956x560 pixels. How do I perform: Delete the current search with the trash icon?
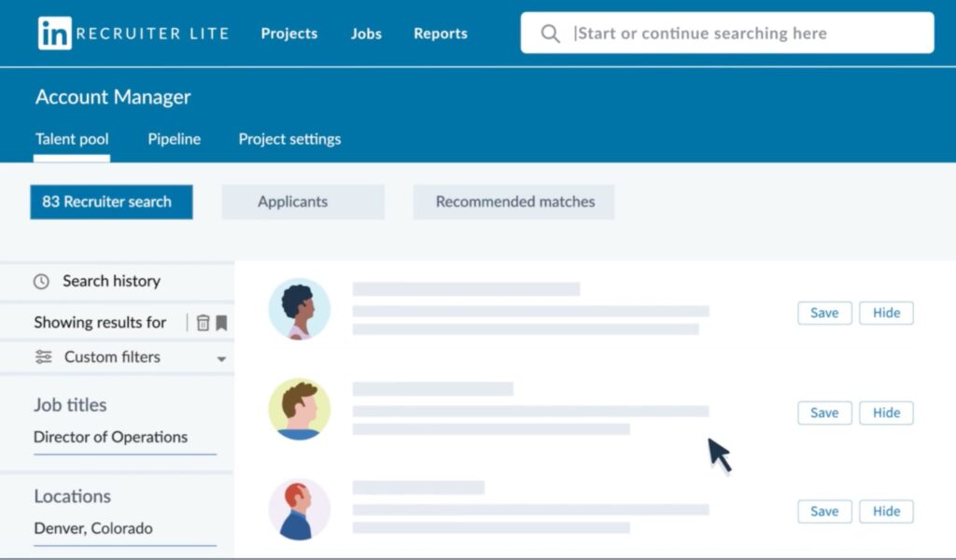204,322
